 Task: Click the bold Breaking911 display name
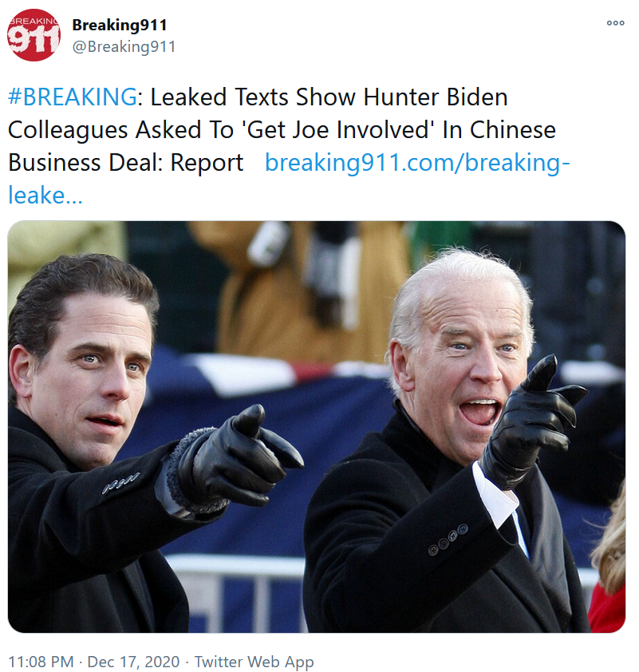120,25
